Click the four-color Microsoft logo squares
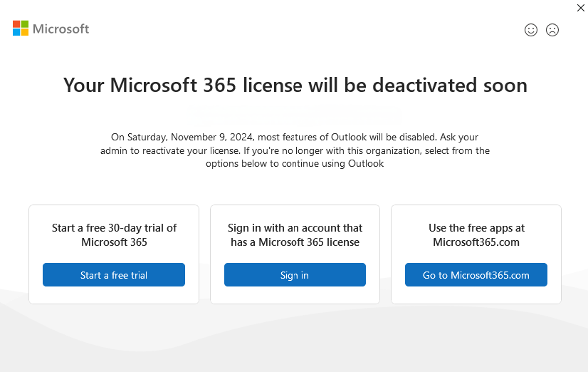 click(x=21, y=29)
